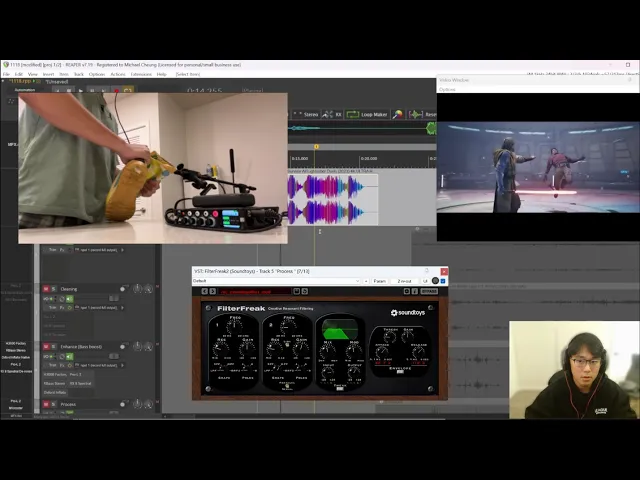Click the Soundtoys logo in the plugin
The image size is (640, 480).
coord(408,313)
